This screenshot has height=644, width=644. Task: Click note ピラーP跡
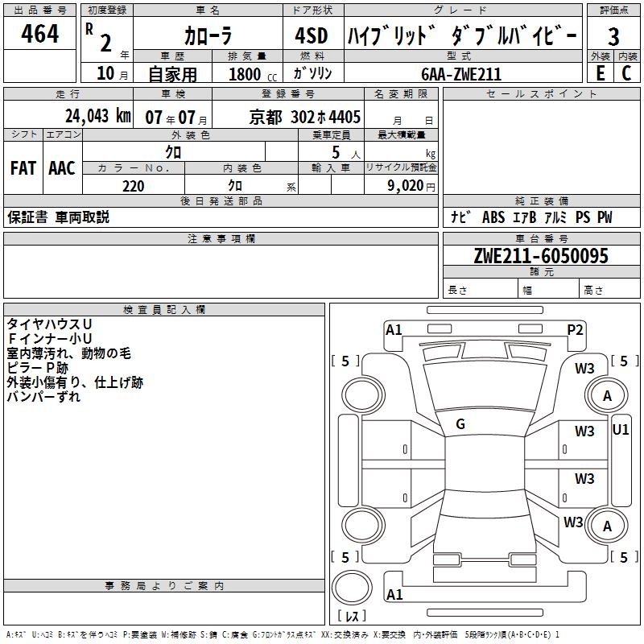tap(37, 368)
